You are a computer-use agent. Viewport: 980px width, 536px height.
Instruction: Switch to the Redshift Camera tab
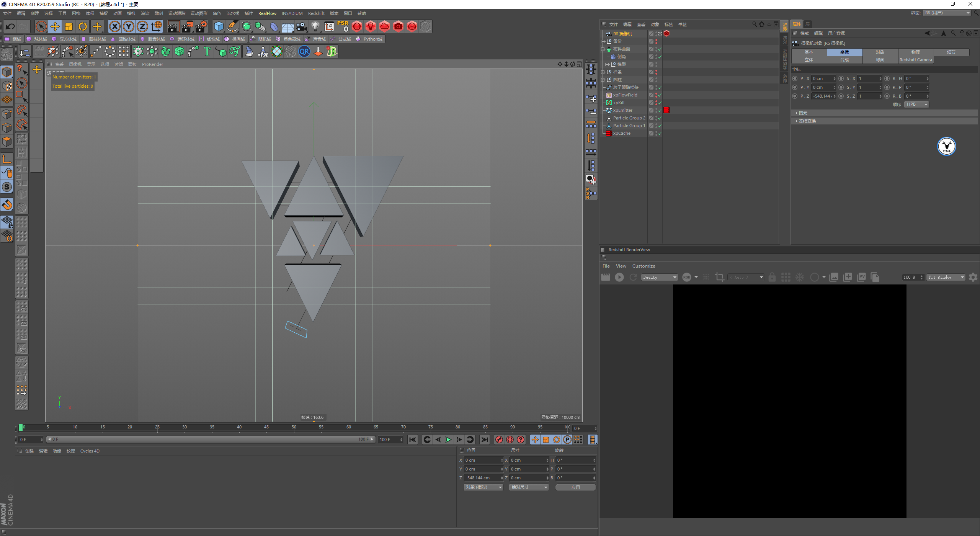tap(915, 60)
